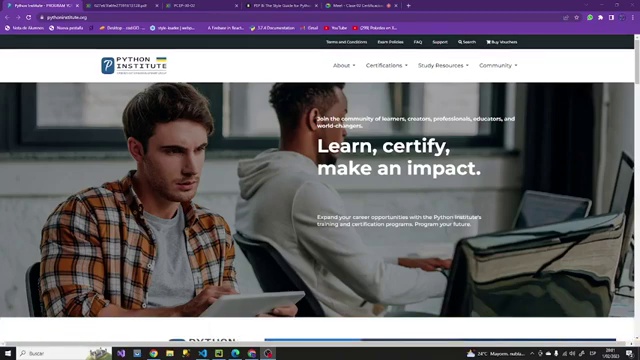Bookmark this page with the star icon

576,18
